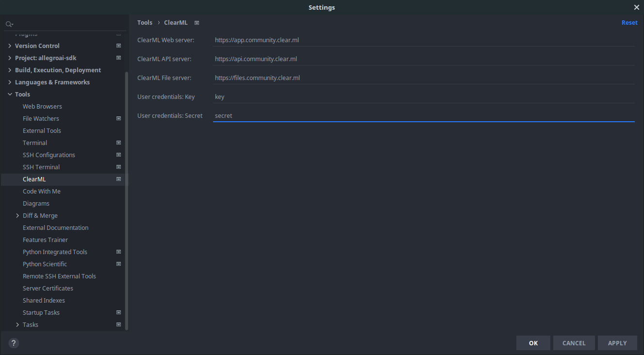Click the help question mark icon
Screen dimensions: 644x355
(x=14, y=343)
